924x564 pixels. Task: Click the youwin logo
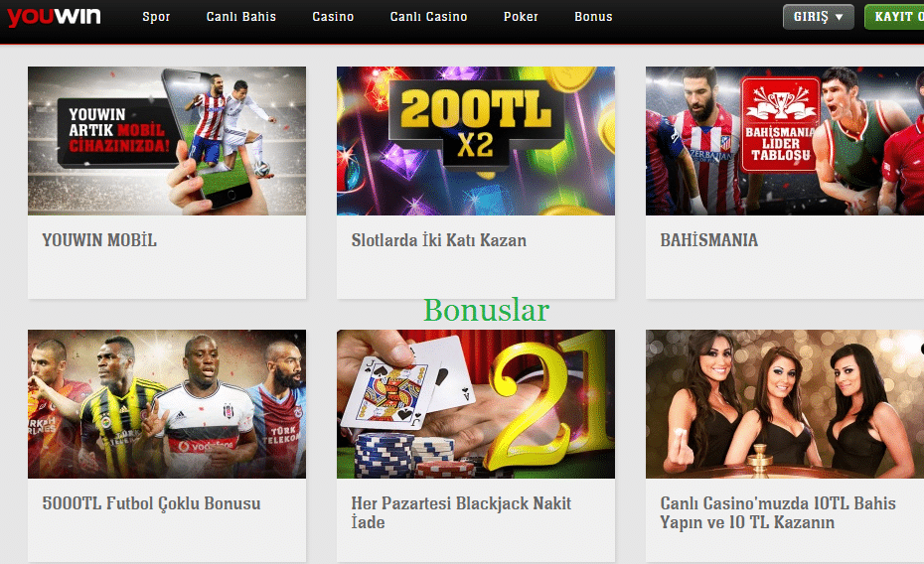tap(54, 17)
